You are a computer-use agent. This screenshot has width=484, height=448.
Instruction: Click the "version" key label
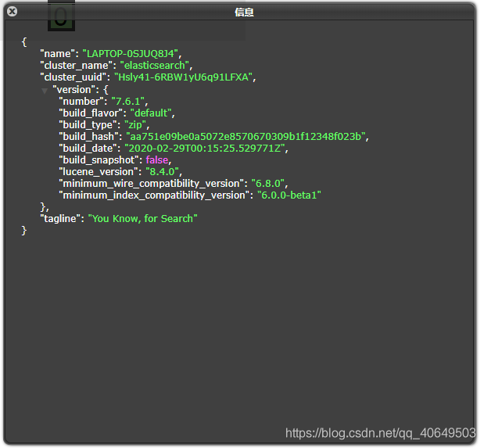click(x=74, y=90)
